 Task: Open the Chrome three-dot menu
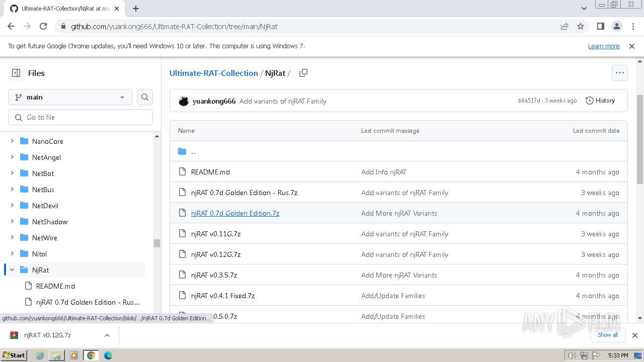[x=633, y=26]
